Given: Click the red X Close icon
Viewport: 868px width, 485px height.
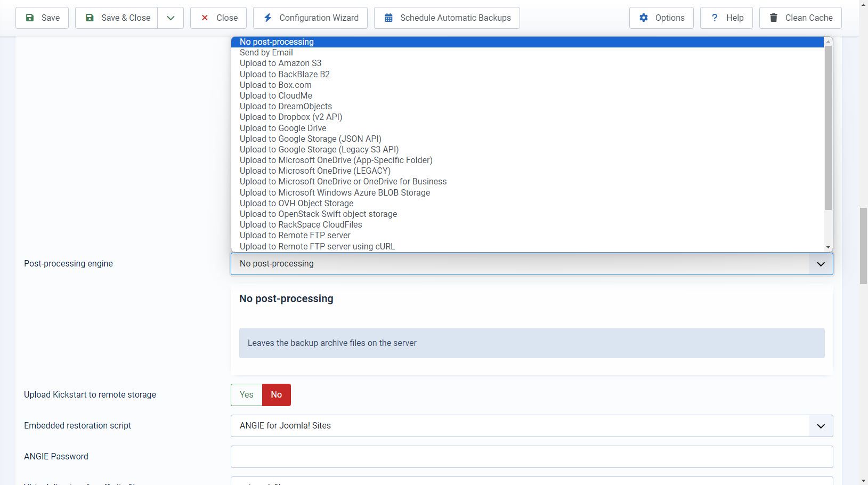Looking at the screenshot, I should click(205, 18).
